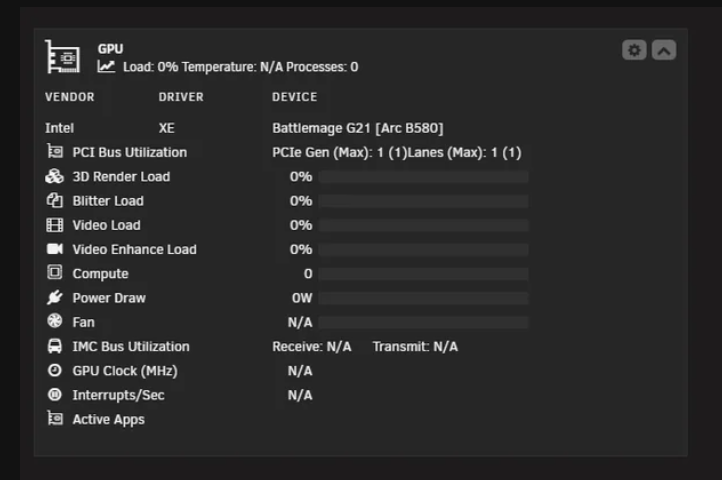Viewport: 722px width, 480px height.
Task: Click the Compute 0 value
Action: pos(308,274)
